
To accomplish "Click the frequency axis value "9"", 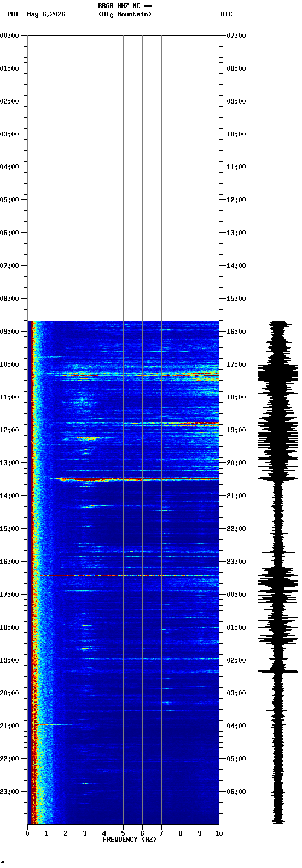I will coord(200,833).
